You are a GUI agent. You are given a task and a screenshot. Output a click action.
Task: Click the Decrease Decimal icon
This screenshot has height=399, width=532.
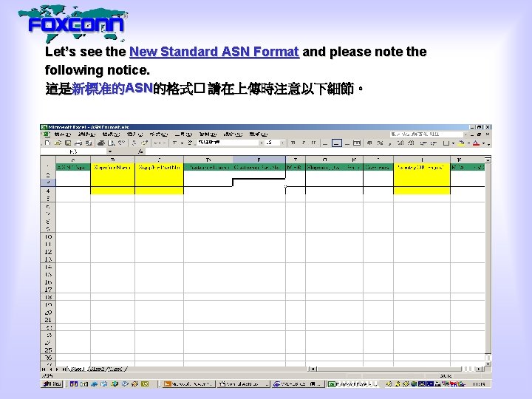(412, 143)
